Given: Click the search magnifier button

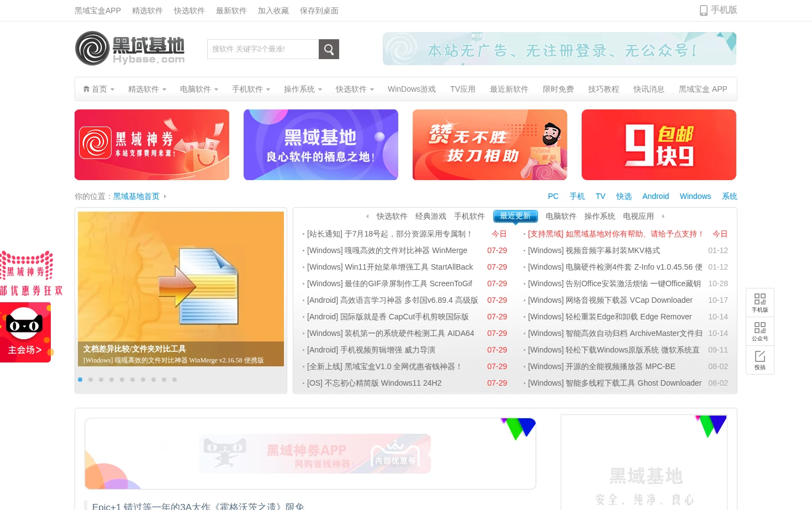Looking at the screenshot, I should click(329, 49).
